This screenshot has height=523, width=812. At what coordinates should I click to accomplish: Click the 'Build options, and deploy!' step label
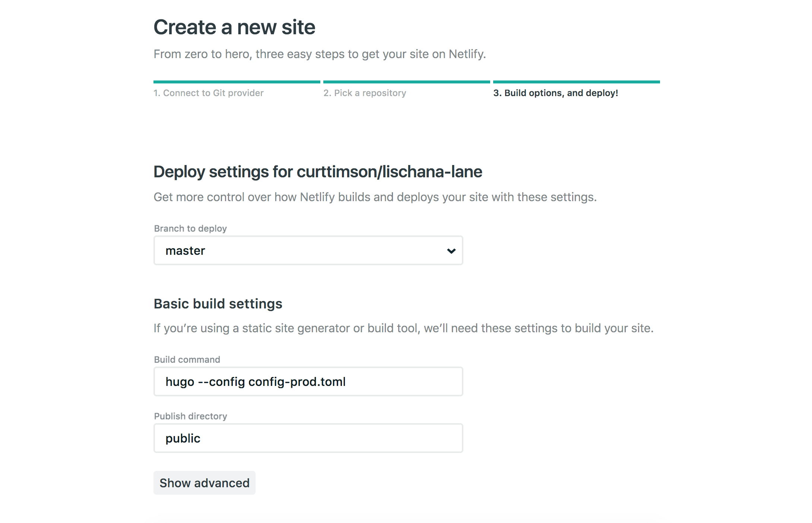click(555, 93)
